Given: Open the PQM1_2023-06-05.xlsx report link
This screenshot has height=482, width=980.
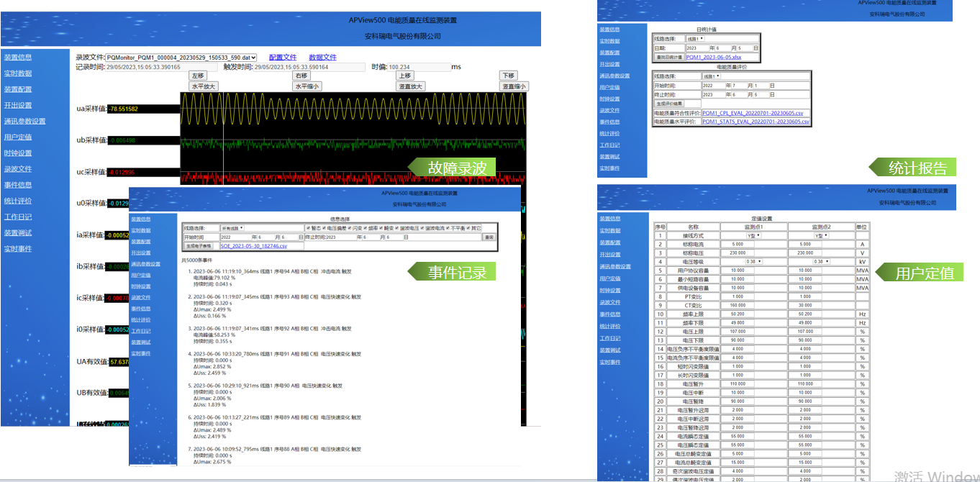Looking at the screenshot, I should pos(713,57).
